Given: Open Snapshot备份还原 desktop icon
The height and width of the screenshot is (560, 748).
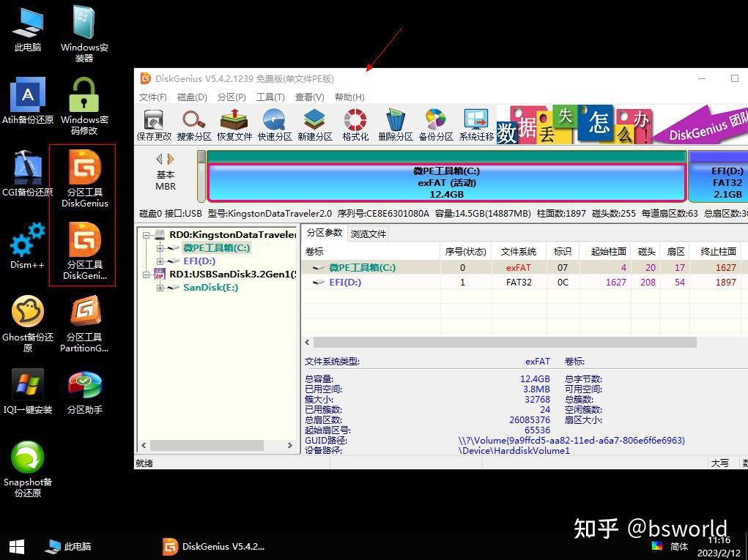Looking at the screenshot, I should click(28, 469).
